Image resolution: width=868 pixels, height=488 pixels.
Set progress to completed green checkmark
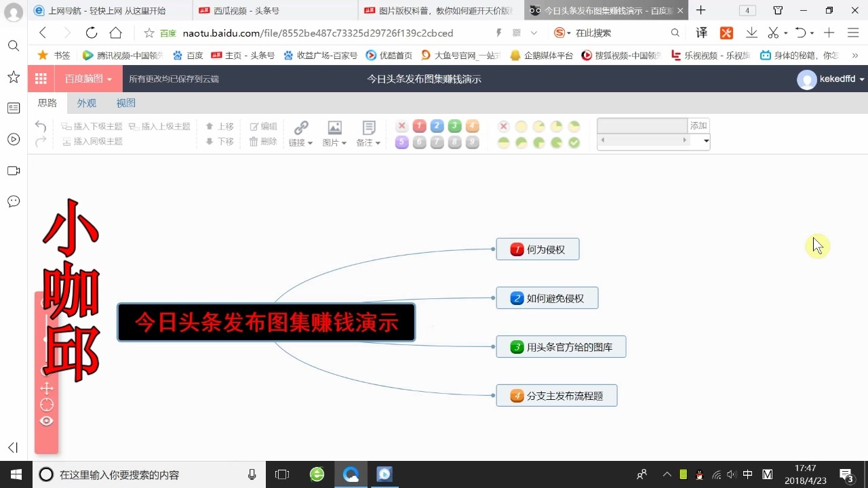574,142
